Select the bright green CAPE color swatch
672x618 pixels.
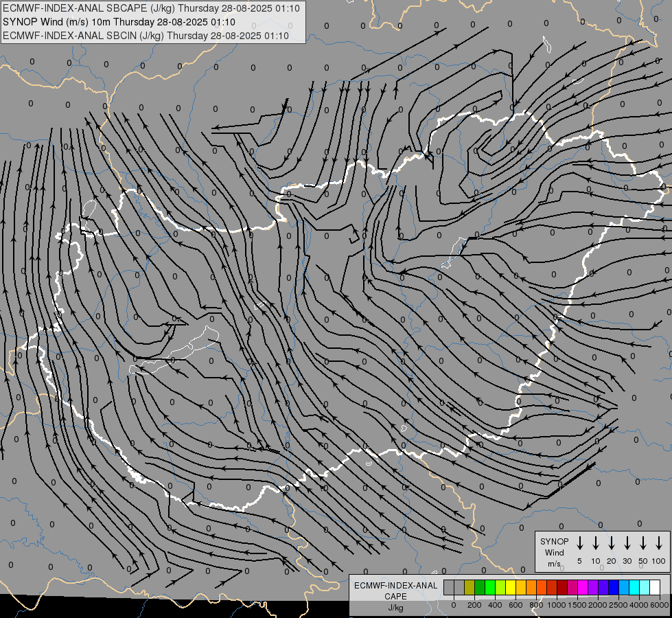490,587
